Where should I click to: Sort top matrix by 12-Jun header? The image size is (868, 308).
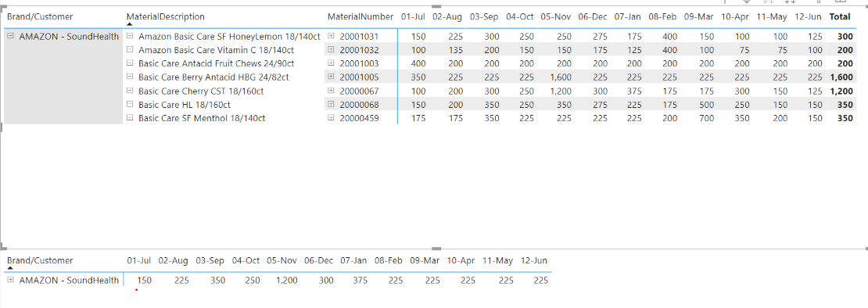(808, 16)
